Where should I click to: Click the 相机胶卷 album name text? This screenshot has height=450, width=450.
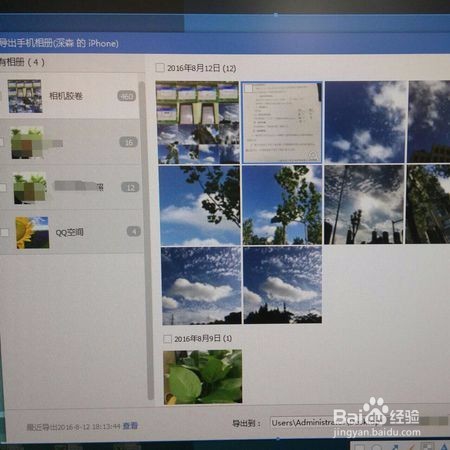(x=66, y=96)
